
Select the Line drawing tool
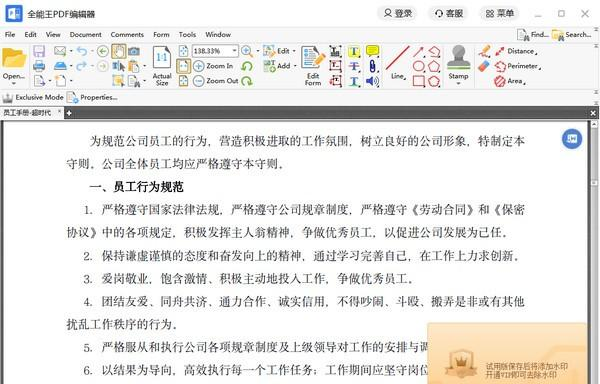398,62
